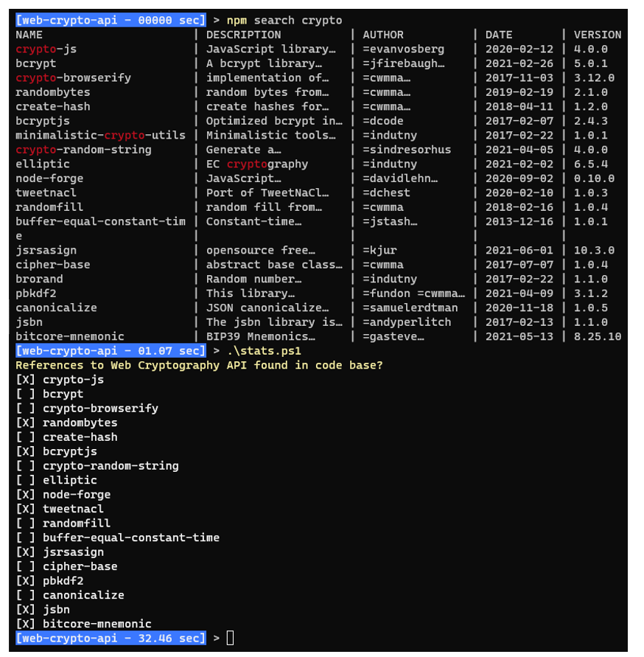
Task: Click the DATE column header
Action: click(498, 35)
